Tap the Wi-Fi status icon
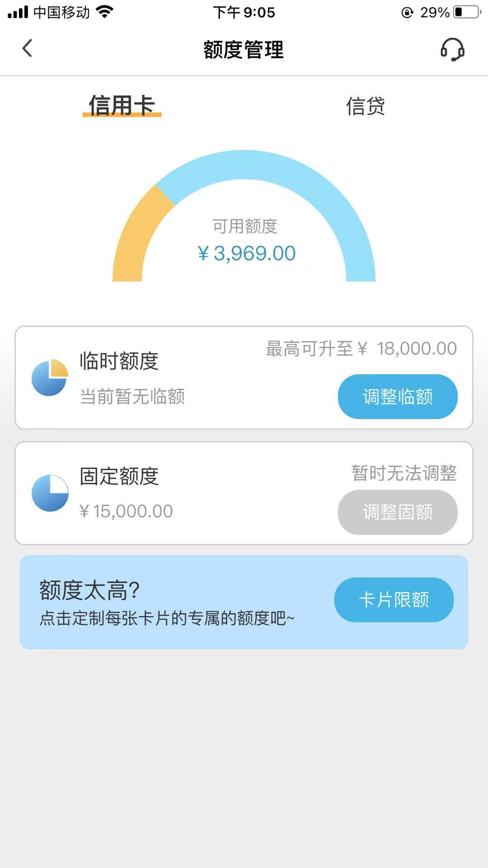488x868 pixels. pyautogui.click(x=104, y=12)
